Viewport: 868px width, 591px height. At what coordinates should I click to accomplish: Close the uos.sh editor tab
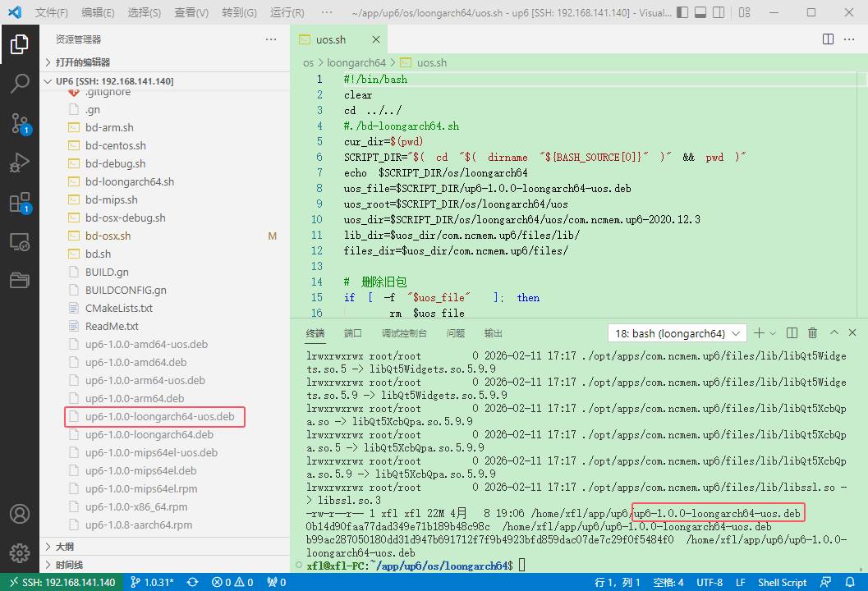(376, 39)
